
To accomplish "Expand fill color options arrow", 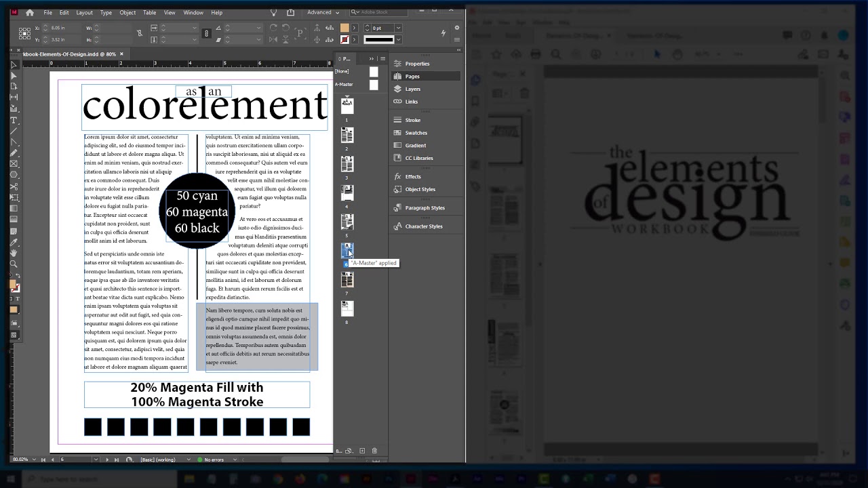I will point(354,28).
